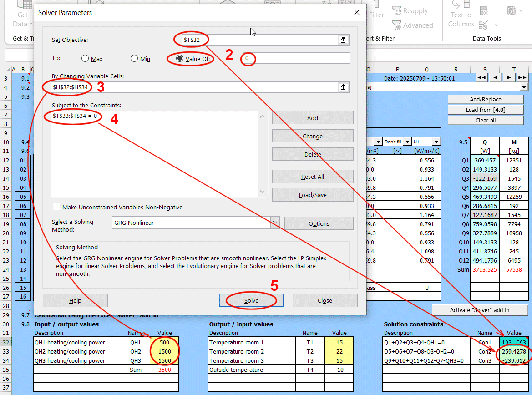Enable Make Unconstrained Variables Non-Negative checkbox
532x395 pixels.
pos(57,207)
